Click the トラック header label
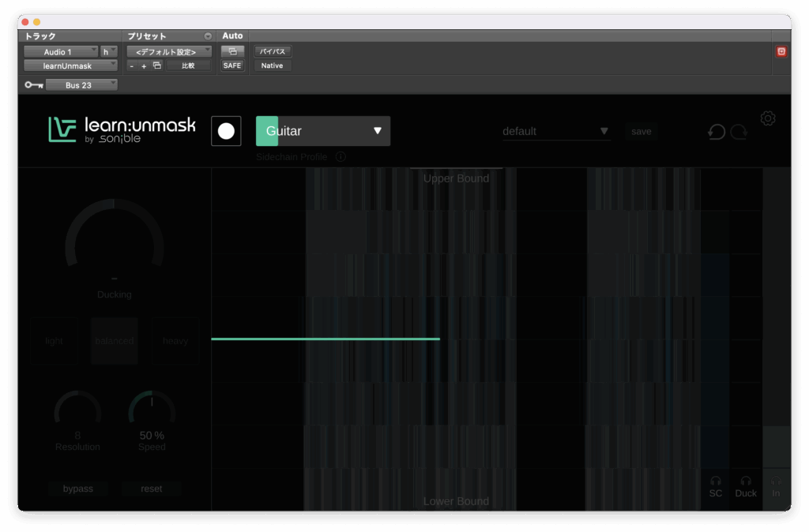 pos(40,36)
